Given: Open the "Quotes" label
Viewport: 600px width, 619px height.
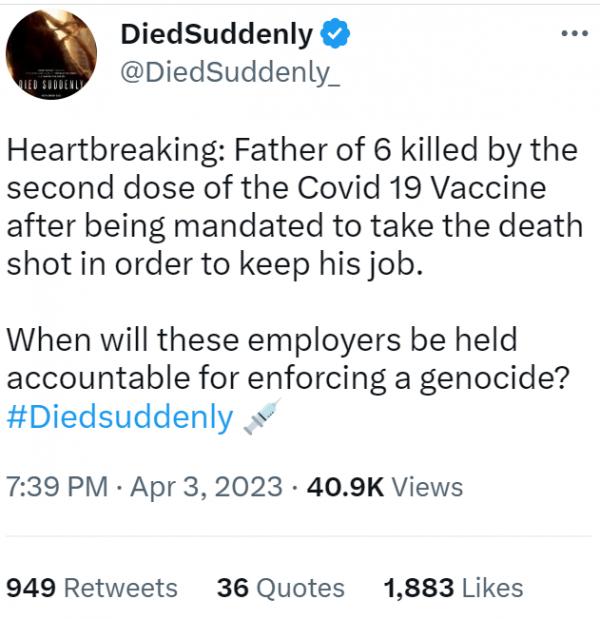Looking at the screenshot, I should (301, 588).
